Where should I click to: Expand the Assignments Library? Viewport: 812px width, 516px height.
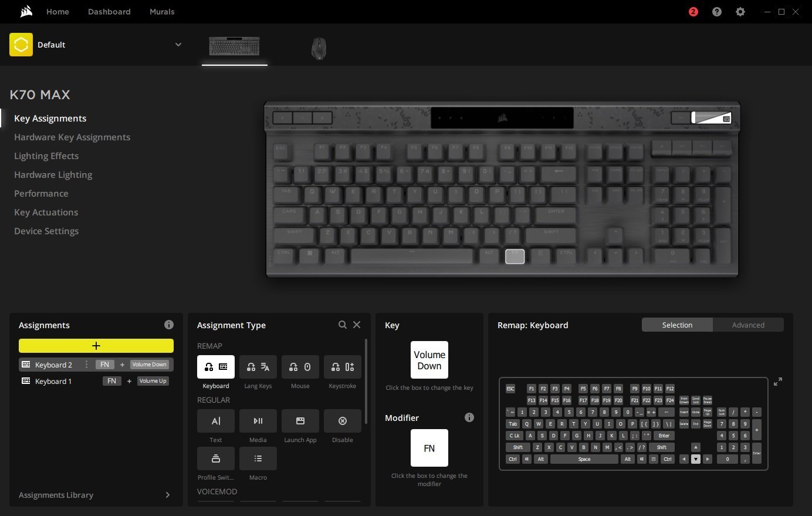[x=96, y=495]
